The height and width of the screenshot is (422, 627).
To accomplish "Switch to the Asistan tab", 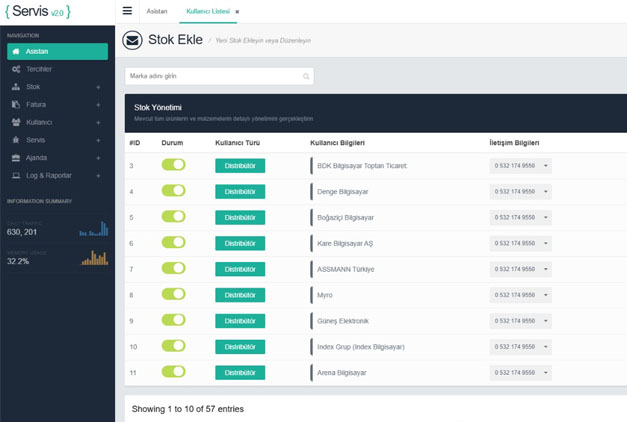I will point(157,11).
